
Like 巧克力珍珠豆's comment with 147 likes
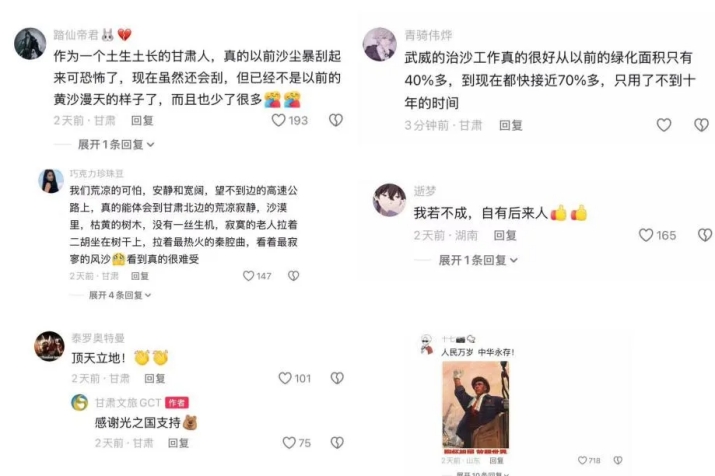[x=249, y=276]
